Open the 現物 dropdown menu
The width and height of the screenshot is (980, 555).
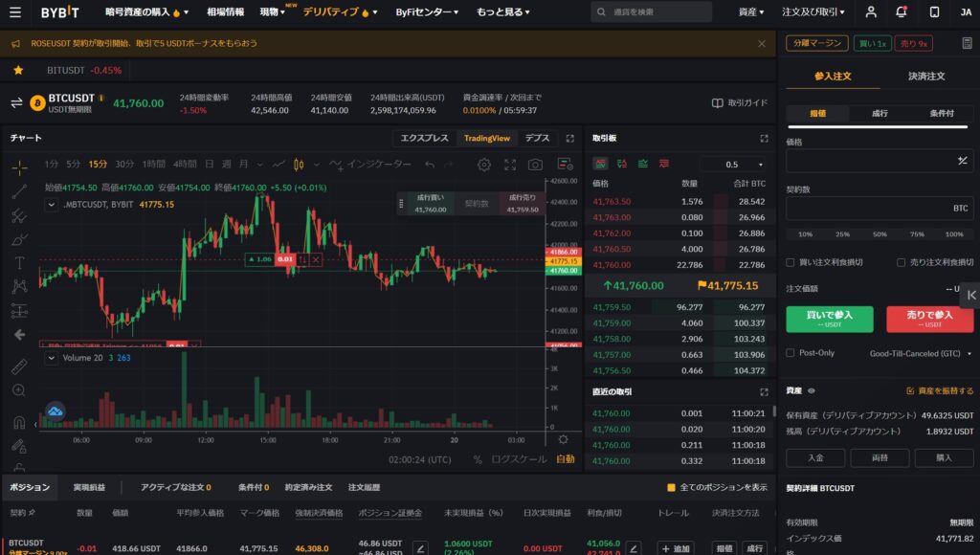click(x=273, y=11)
